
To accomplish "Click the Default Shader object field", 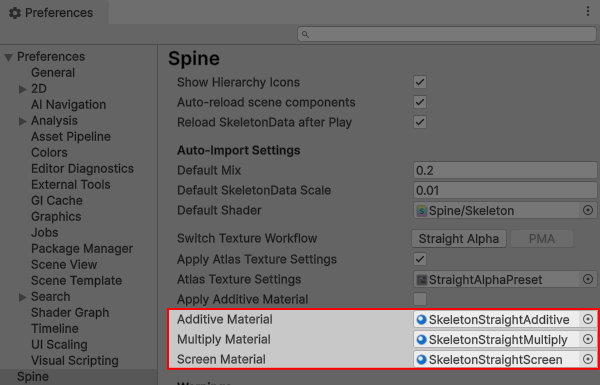I will pos(505,210).
